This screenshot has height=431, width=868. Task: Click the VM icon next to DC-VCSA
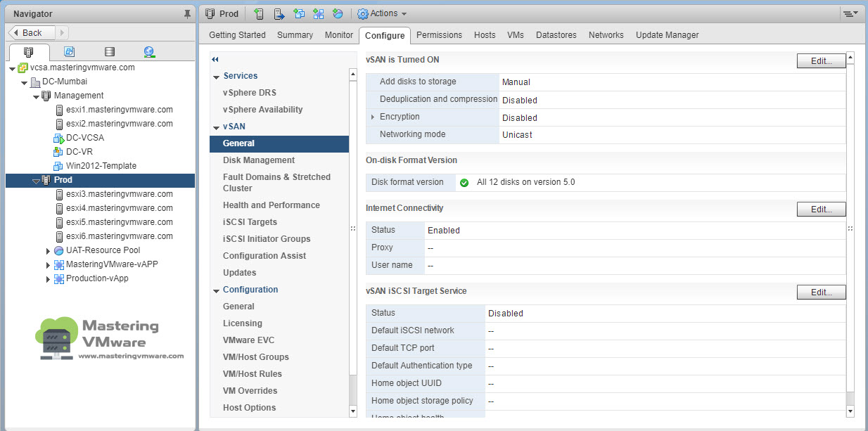[59, 139]
